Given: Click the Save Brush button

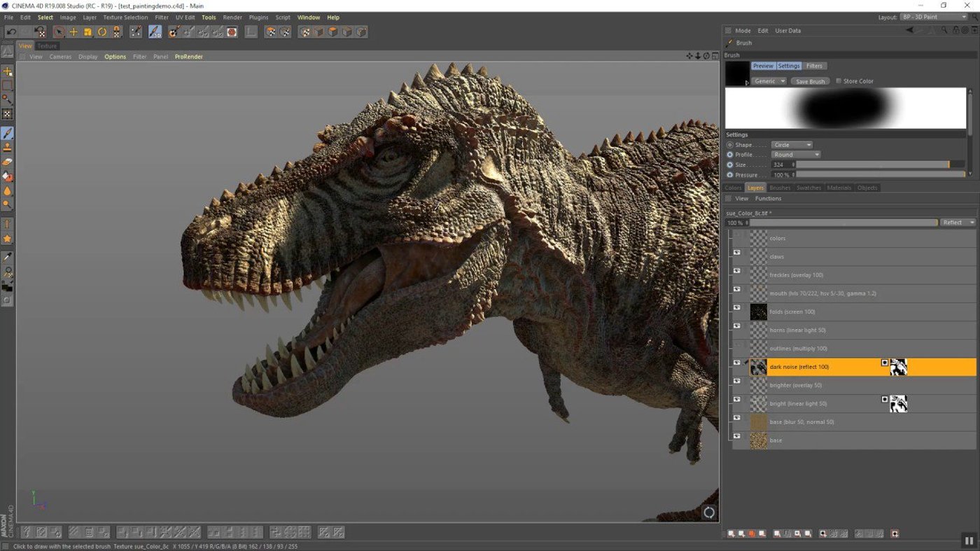Looking at the screenshot, I should [x=810, y=81].
